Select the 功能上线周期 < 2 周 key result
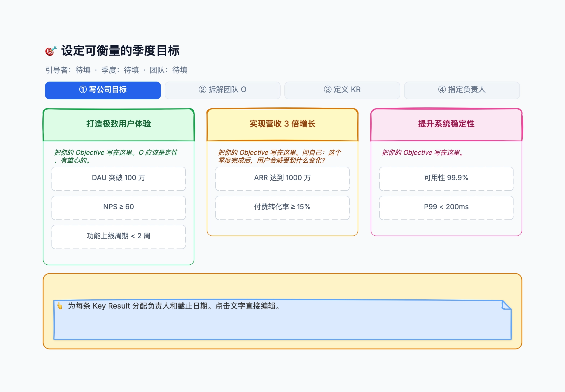Image resolution: width=565 pixels, height=392 pixels. click(119, 237)
